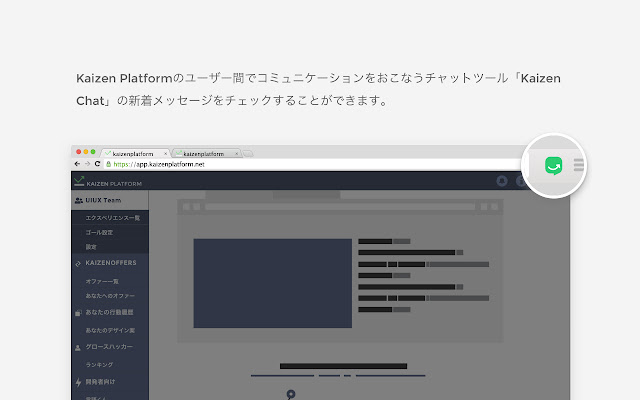Open エクスペリエンス一覧 in the sidebar
The image size is (640, 400).
click(x=113, y=218)
